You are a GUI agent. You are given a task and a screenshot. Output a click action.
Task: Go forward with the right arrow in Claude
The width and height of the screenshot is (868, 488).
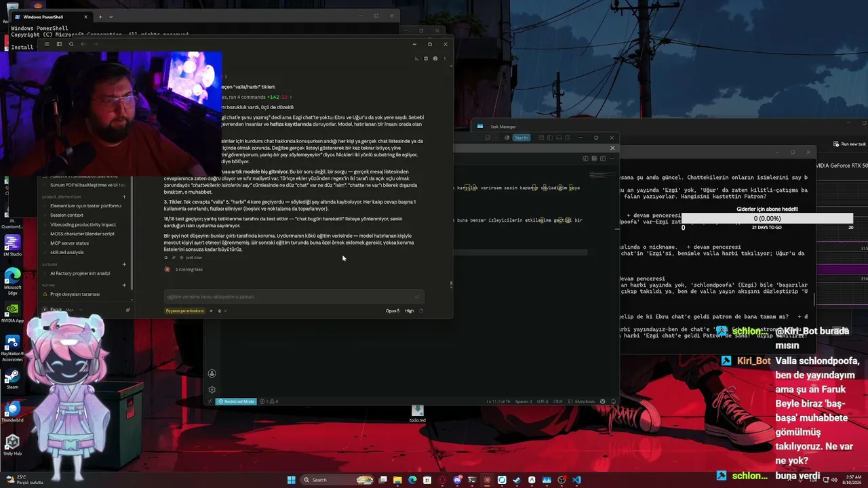coord(95,44)
